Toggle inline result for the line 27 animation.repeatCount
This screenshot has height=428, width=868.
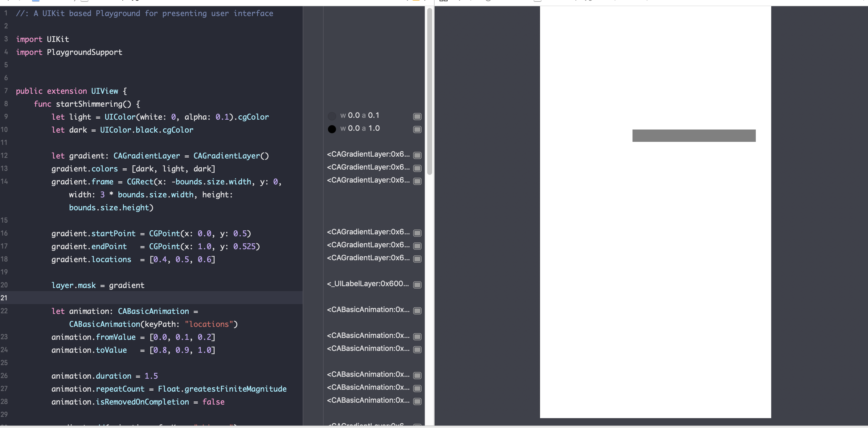click(417, 389)
